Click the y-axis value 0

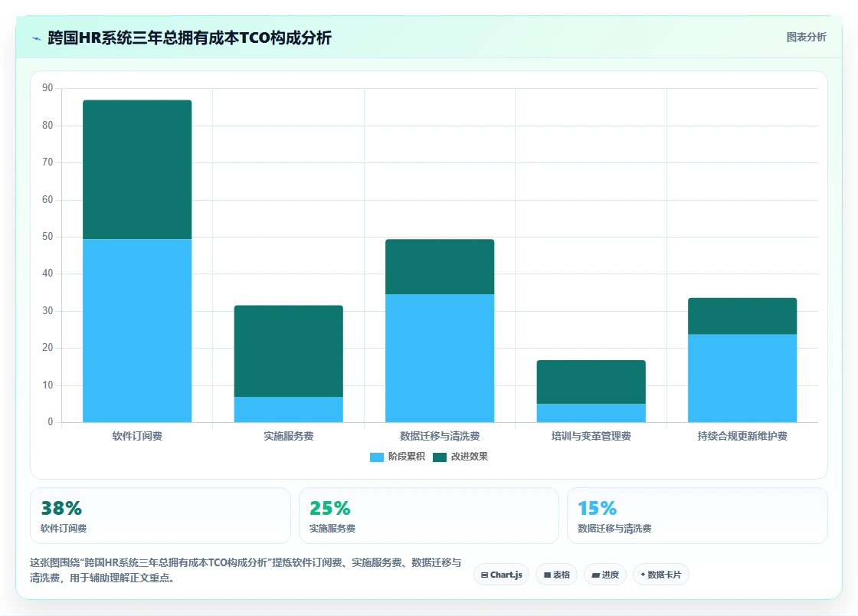click(x=51, y=422)
